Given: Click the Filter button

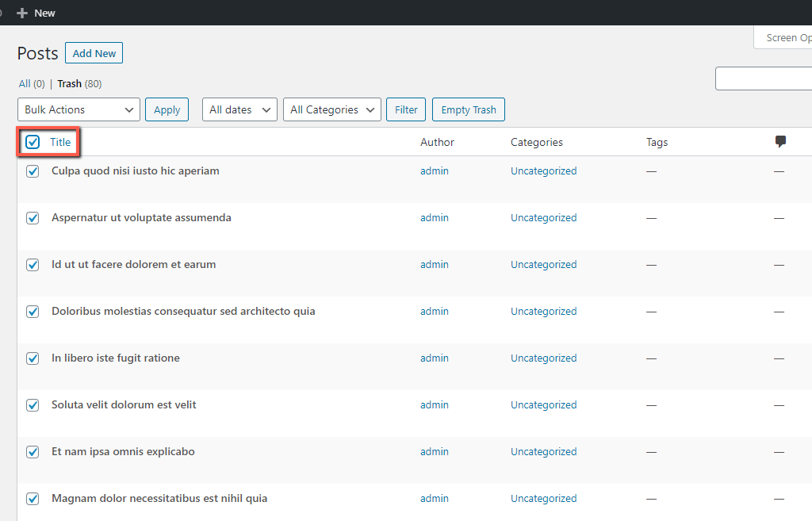Looking at the screenshot, I should [406, 109].
